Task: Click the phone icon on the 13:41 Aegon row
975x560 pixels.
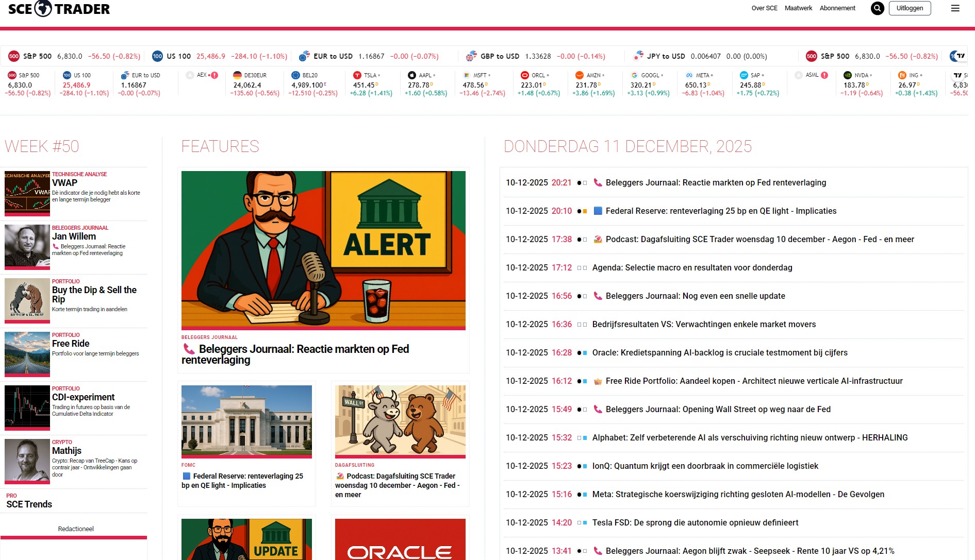Action: 598,551
